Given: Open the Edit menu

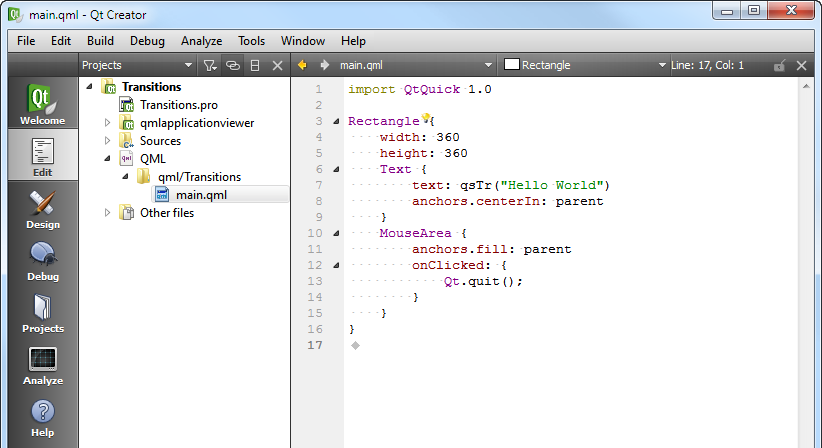Looking at the screenshot, I should coord(61,41).
